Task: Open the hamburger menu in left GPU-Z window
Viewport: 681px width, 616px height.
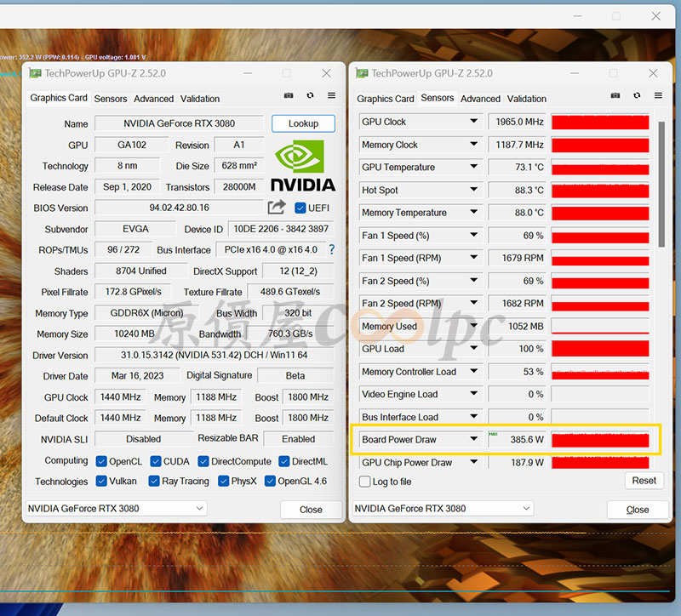Action: (x=331, y=95)
